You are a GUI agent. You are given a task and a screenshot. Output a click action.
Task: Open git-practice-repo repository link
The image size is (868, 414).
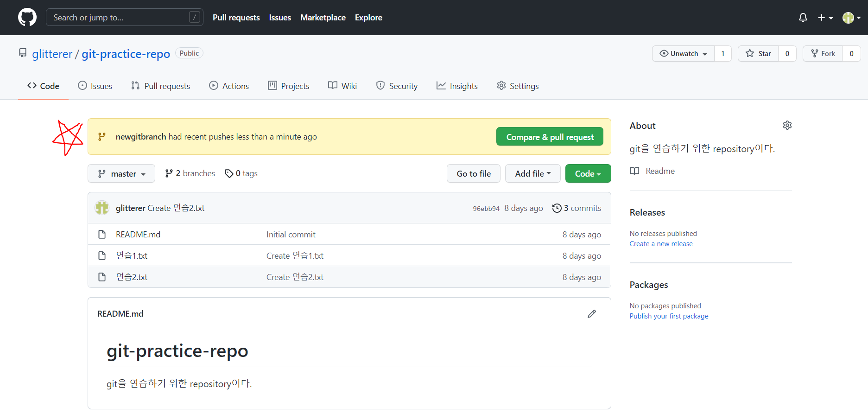point(126,54)
